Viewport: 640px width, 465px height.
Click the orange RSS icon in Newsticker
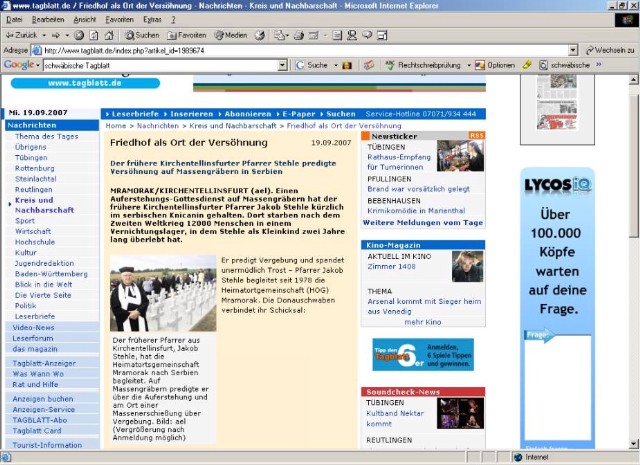click(x=476, y=134)
